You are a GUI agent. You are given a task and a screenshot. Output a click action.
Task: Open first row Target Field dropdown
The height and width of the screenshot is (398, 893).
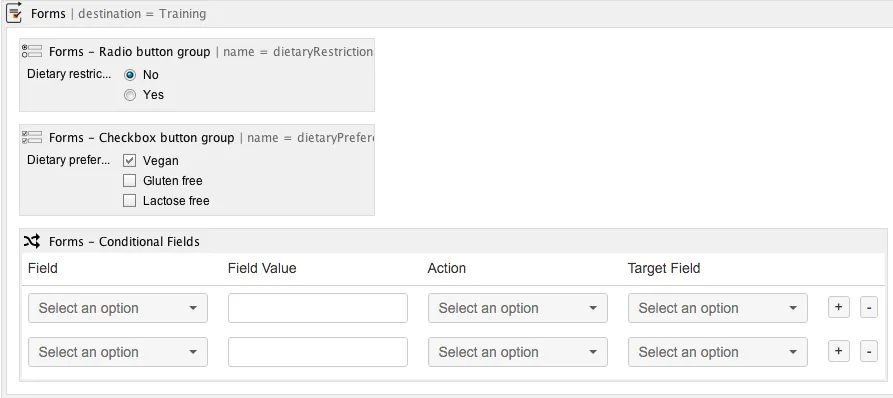pos(718,308)
